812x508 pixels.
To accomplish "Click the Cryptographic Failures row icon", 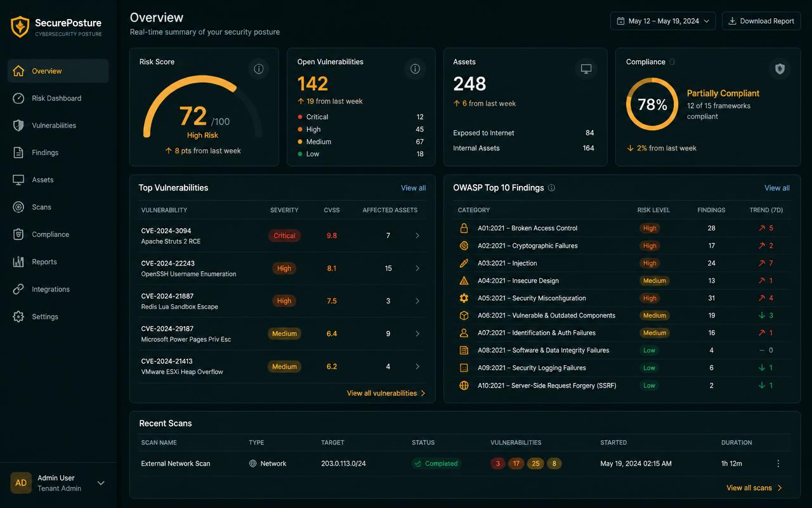I will [464, 246].
